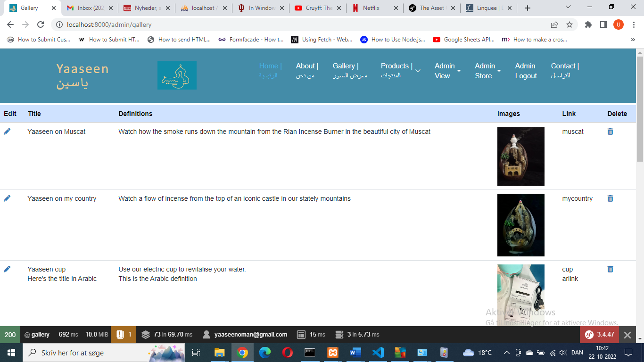The width and height of the screenshot is (644, 362).
Task: Open 'Using Fetch - Web' bookmark
Action: [322, 40]
